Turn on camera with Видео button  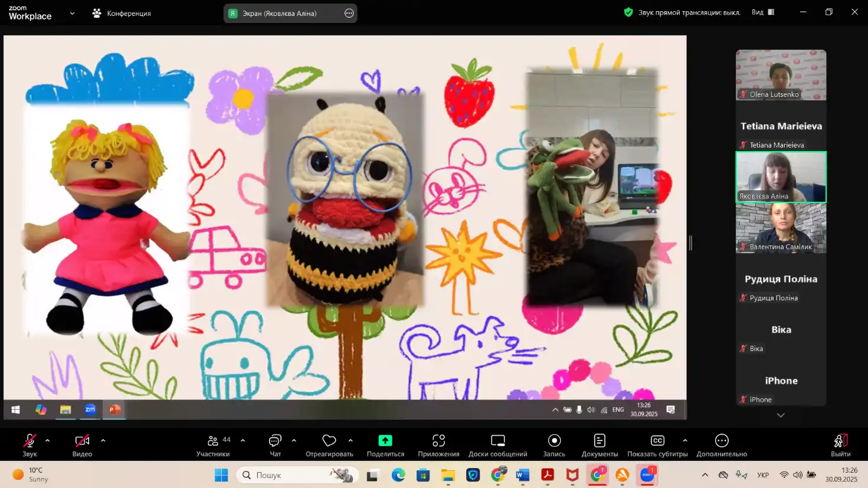(x=82, y=441)
